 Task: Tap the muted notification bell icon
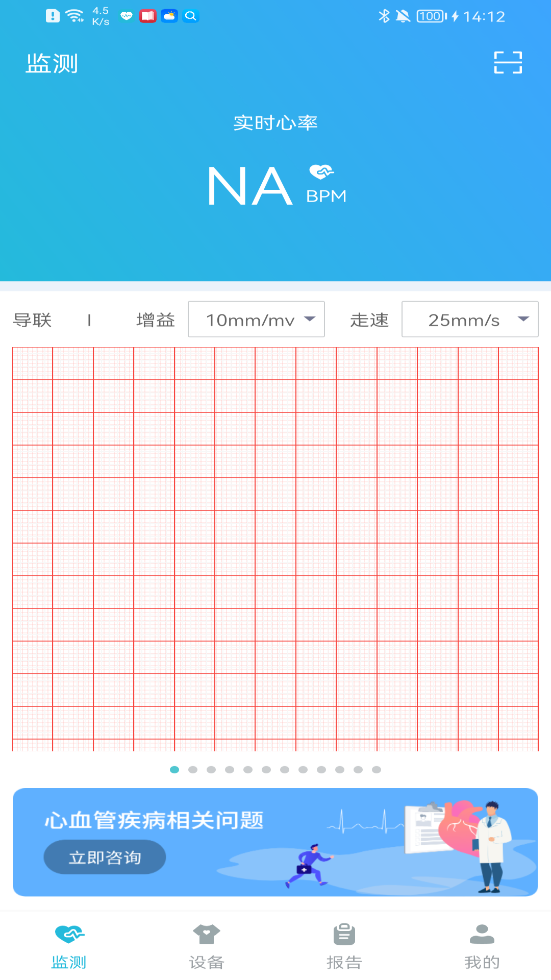pos(403,16)
